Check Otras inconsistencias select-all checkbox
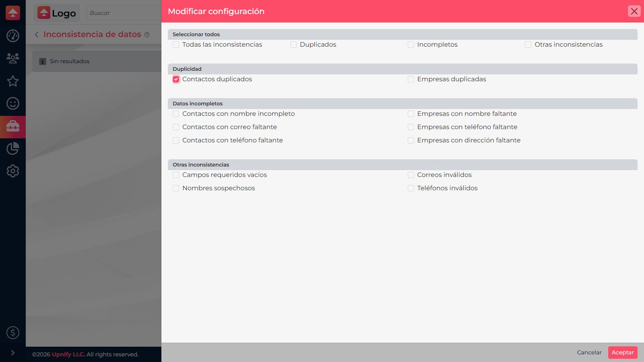The image size is (644, 362). coord(528,45)
